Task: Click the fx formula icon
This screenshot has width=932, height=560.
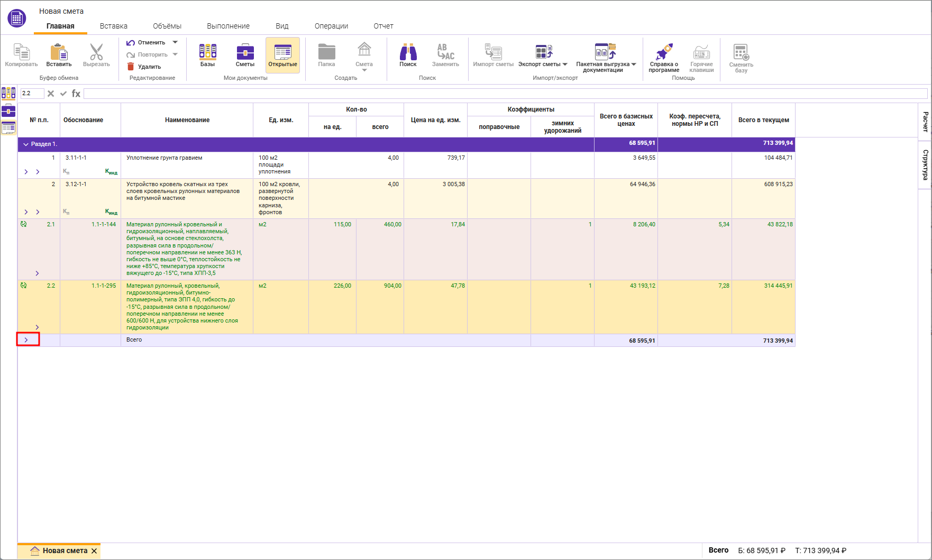Action: (x=76, y=94)
